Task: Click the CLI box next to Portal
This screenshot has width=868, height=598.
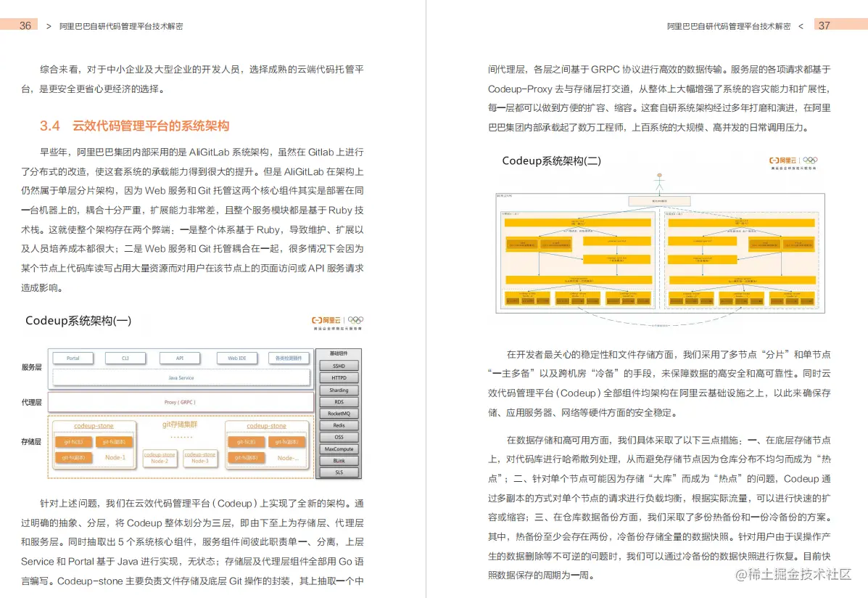Action: [x=125, y=358]
